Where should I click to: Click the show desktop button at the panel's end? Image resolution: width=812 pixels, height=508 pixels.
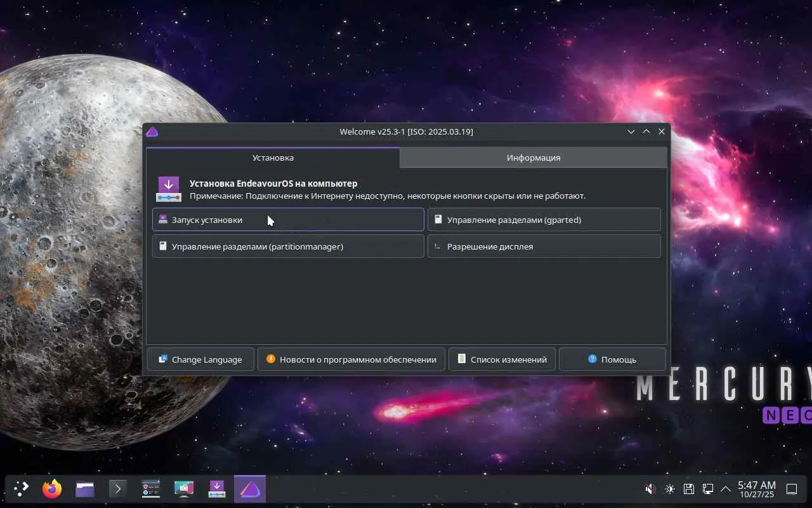(x=792, y=489)
